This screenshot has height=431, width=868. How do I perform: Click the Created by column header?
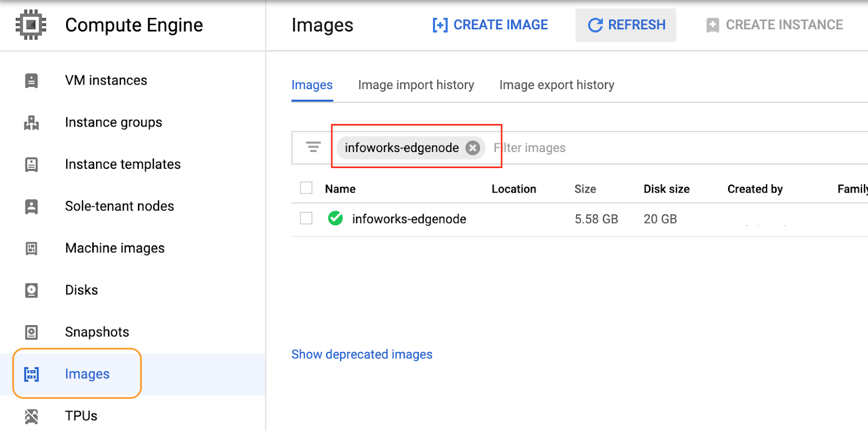click(755, 189)
